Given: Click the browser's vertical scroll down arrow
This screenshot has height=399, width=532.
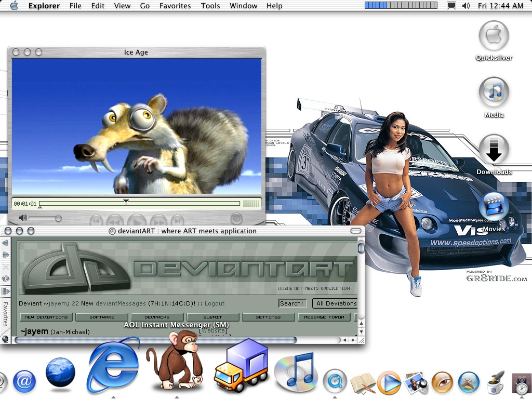Looking at the screenshot, I should pyautogui.click(x=362, y=331).
